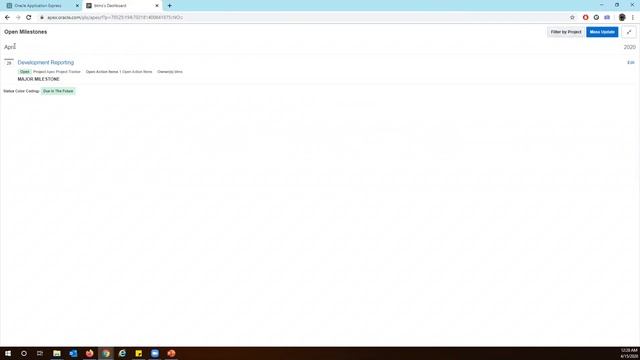Open a new browser tab
Viewport: 640px width, 360px height.
click(x=169, y=6)
